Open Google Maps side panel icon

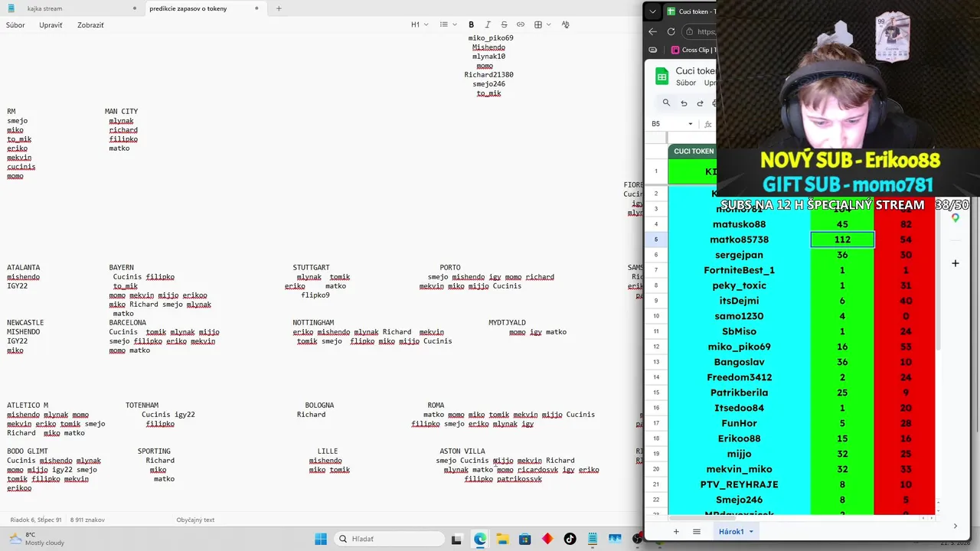955,218
